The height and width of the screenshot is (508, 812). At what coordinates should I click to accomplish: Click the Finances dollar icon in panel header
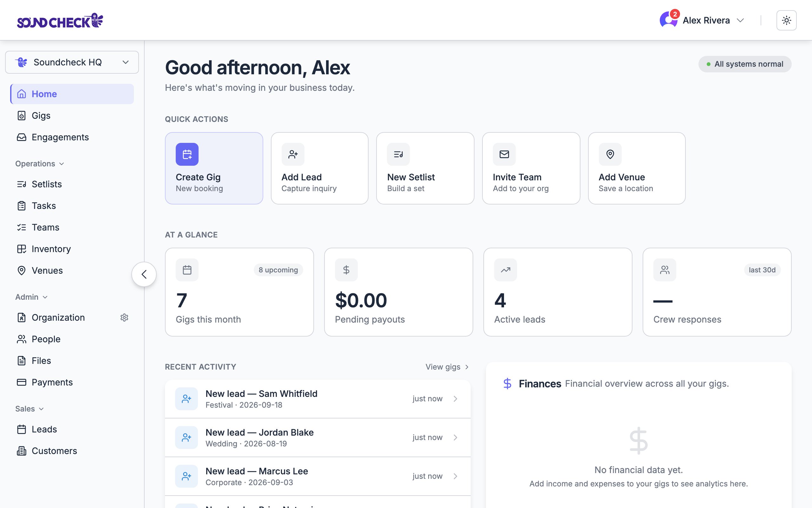(x=507, y=383)
